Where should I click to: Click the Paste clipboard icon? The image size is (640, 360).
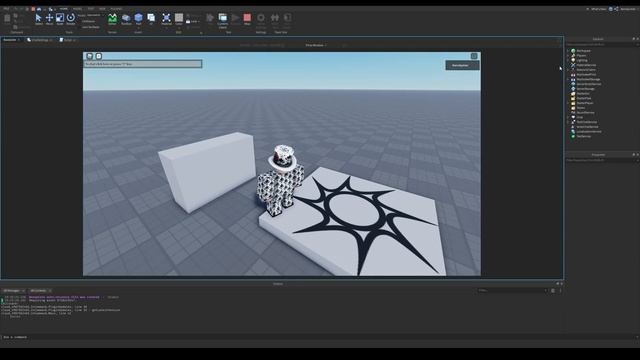click(7, 19)
